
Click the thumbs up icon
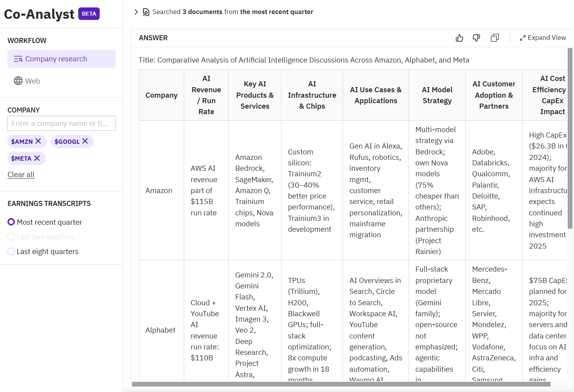459,38
